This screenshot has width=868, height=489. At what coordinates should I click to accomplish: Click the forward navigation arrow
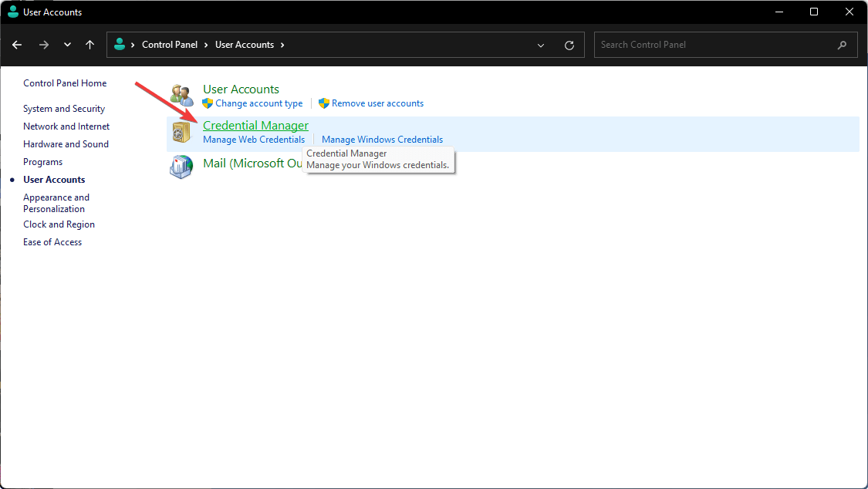(x=44, y=45)
